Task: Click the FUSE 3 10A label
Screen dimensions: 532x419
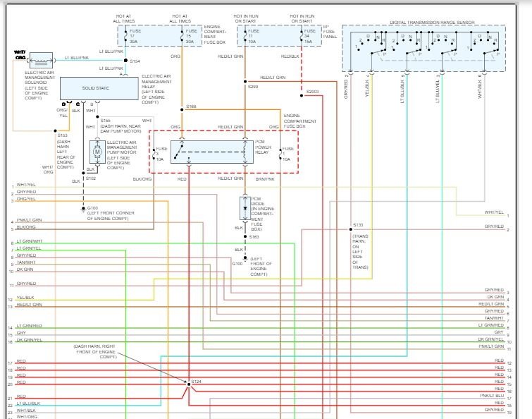Action: coord(161,154)
